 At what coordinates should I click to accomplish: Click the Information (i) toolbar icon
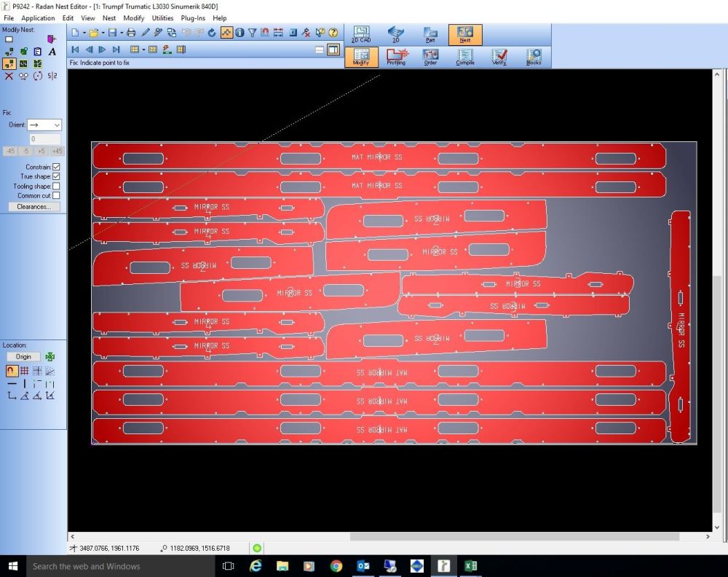239,33
